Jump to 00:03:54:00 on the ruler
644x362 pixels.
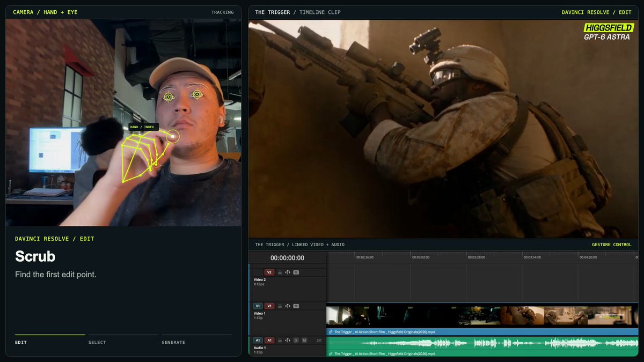532,257
